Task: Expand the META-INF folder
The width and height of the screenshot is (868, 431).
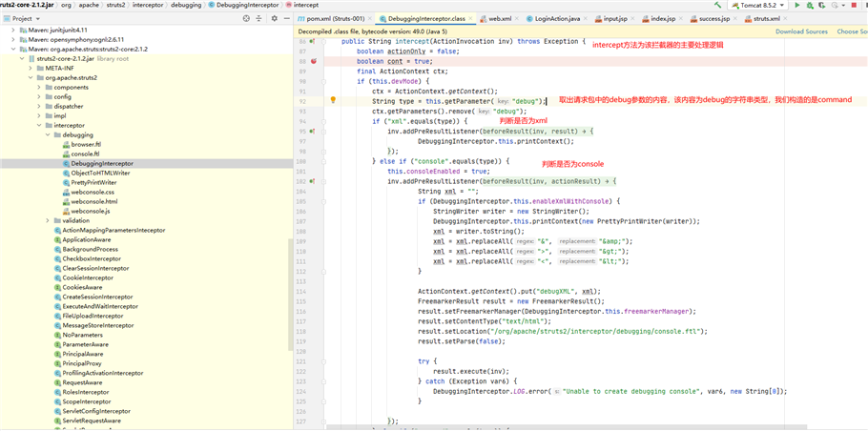Action: click(x=31, y=68)
